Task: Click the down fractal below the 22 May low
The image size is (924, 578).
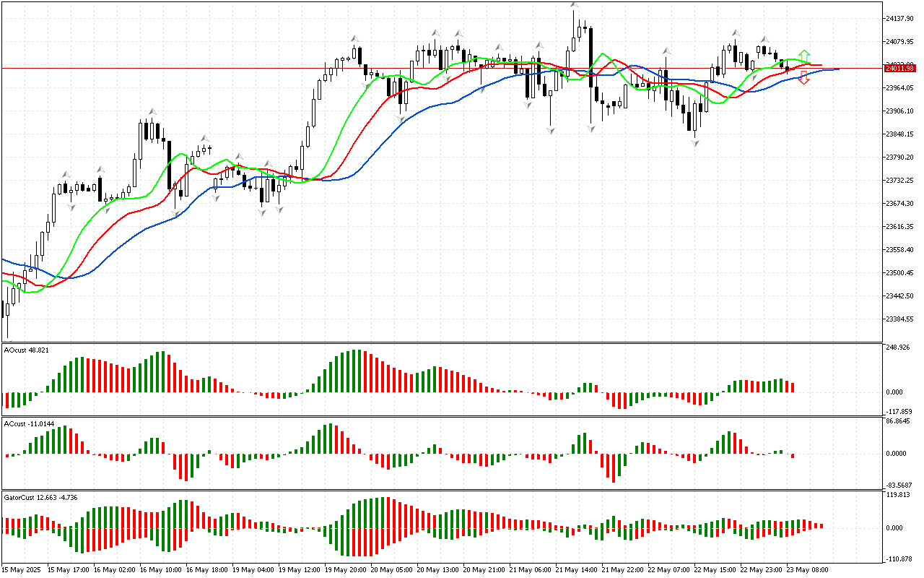Action: (695, 143)
